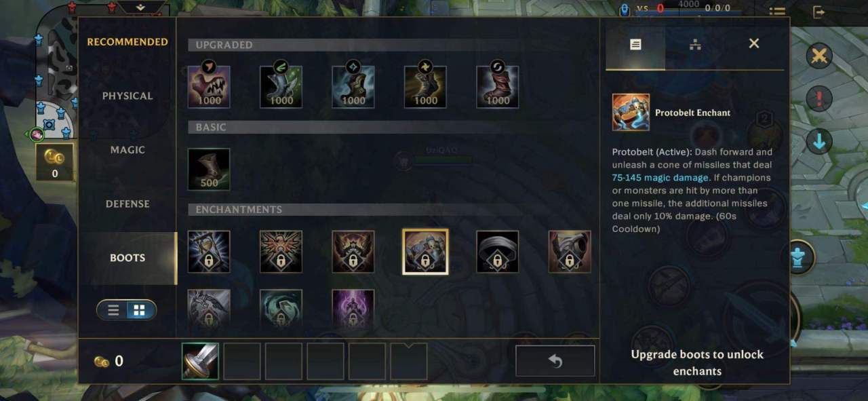Select the highlighted Protobelt enchant icon
This screenshot has height=401, width=868.
(x=425, y=252)
